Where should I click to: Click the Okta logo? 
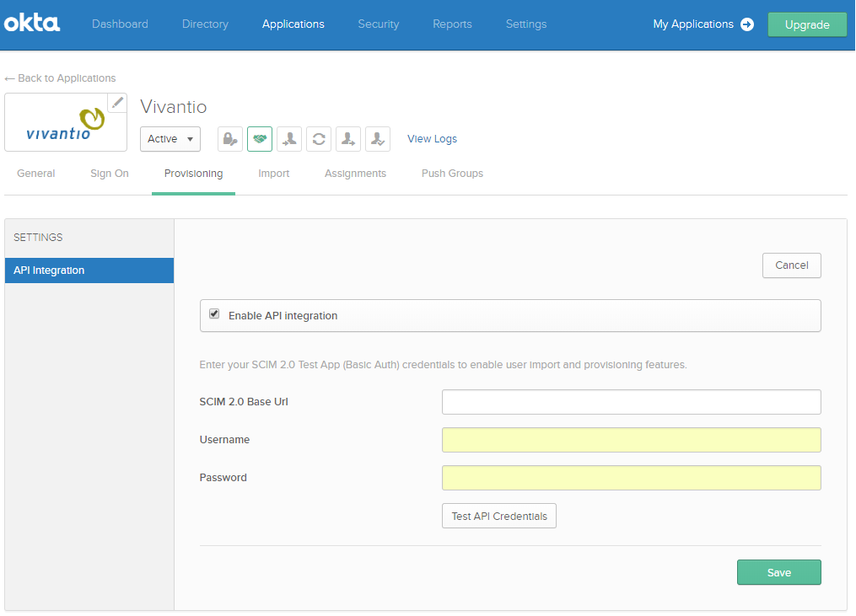pyautogui.click(x=32, y=24)
